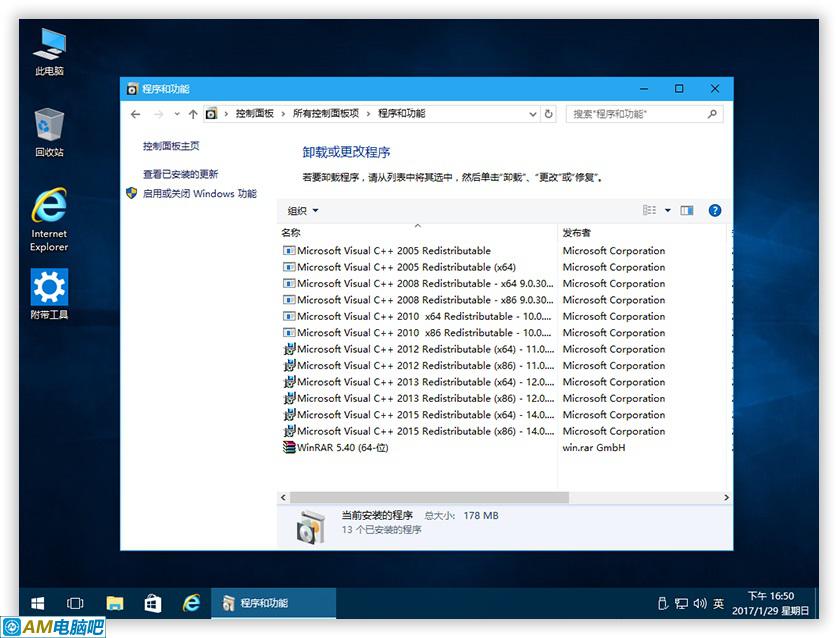
Task: Click the icon of Visual C++ 2005 Redistributable (x64)
Action: click(x=289, y=267)
